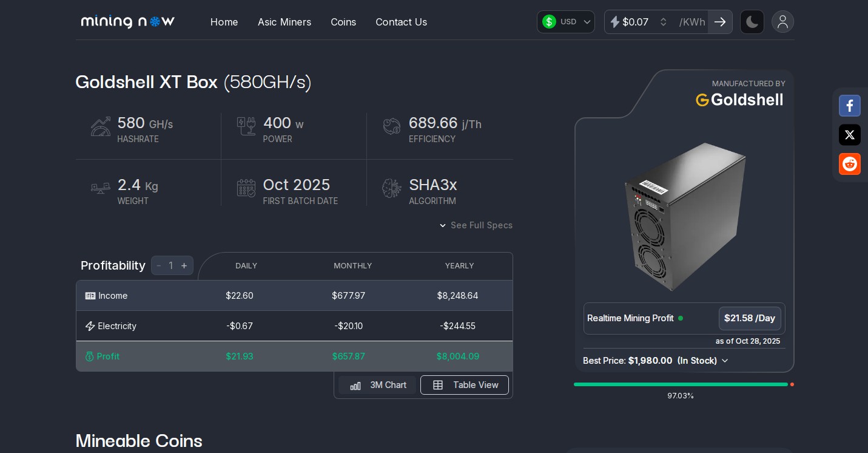Click the yearly income value $8,248.64
Screen dimensions: 868x453
click(x=458, y=296)
